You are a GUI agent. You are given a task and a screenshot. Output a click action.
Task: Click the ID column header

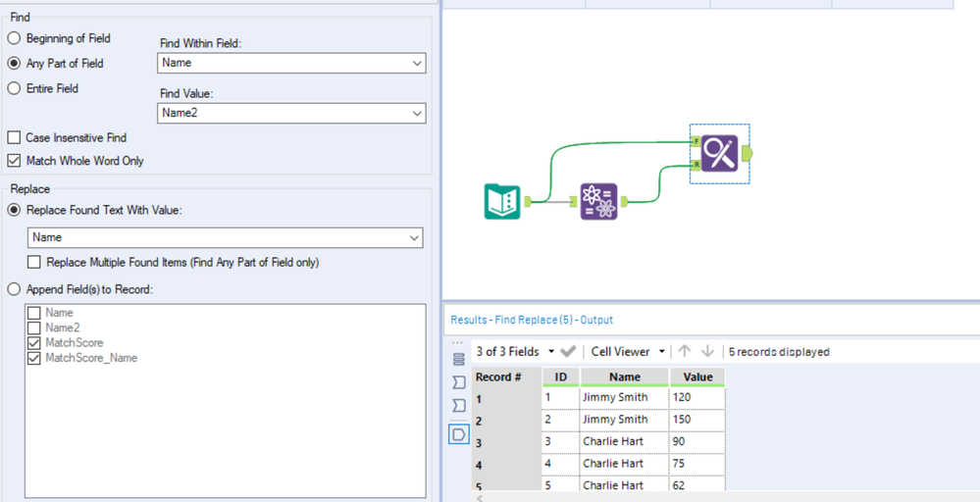[x=560, y=377]
